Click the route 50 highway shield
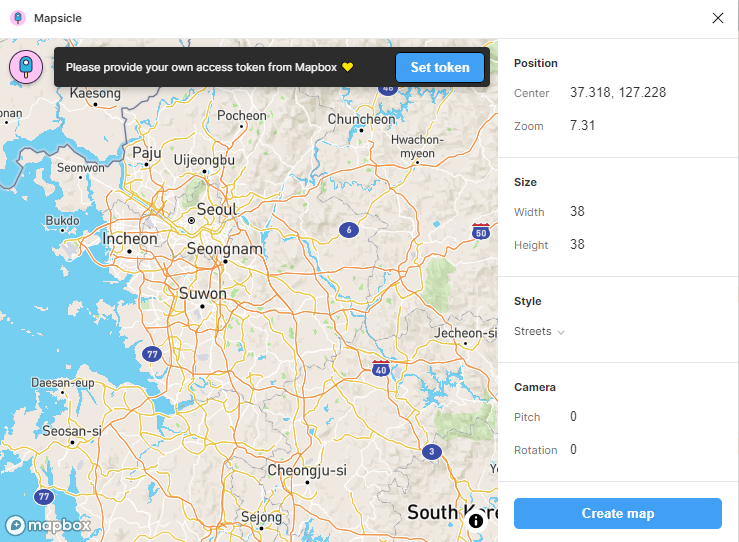The height and width of the screenshot is (542, 739). pyautogui.click(x=481, y=232)
